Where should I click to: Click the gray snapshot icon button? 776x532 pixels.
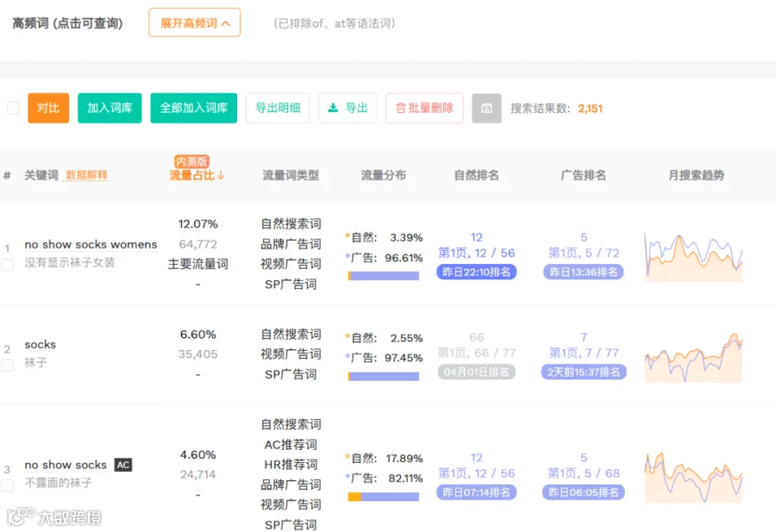486,109
